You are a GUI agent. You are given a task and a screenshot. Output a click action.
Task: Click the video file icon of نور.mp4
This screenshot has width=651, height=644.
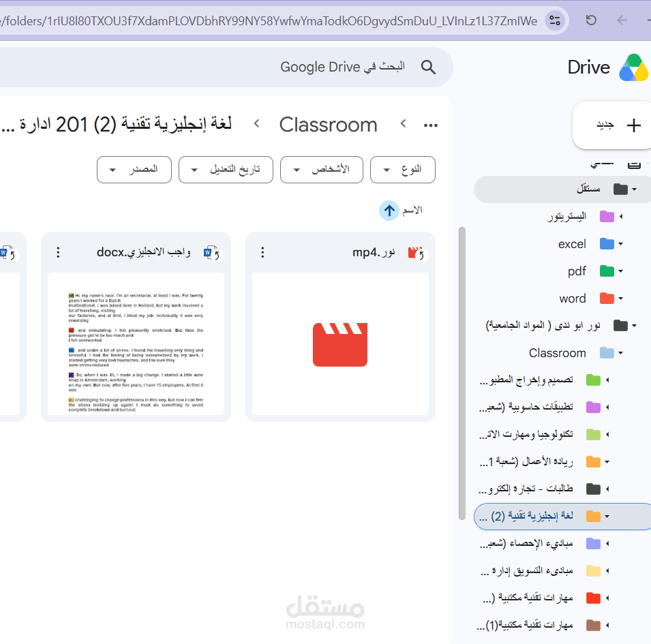tap(416, 252)
